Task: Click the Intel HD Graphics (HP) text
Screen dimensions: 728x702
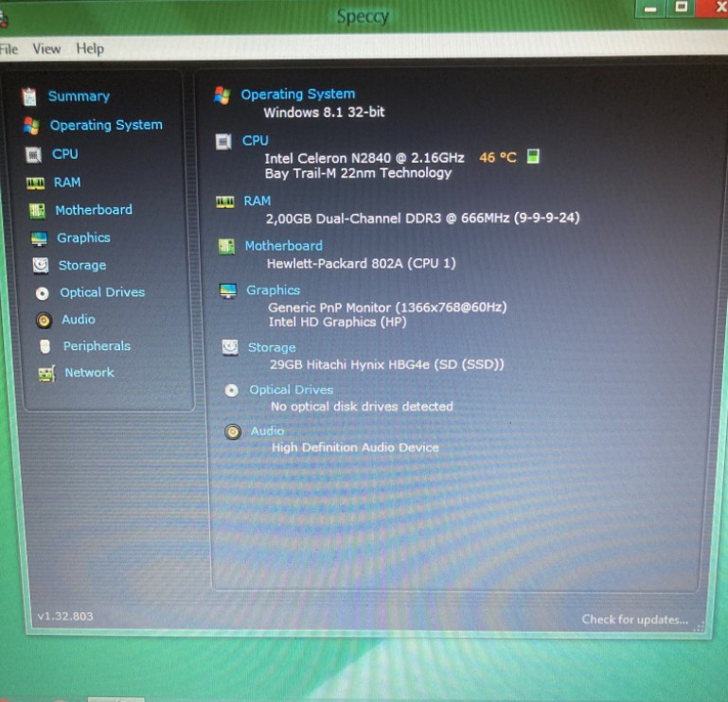Action: 338,322
